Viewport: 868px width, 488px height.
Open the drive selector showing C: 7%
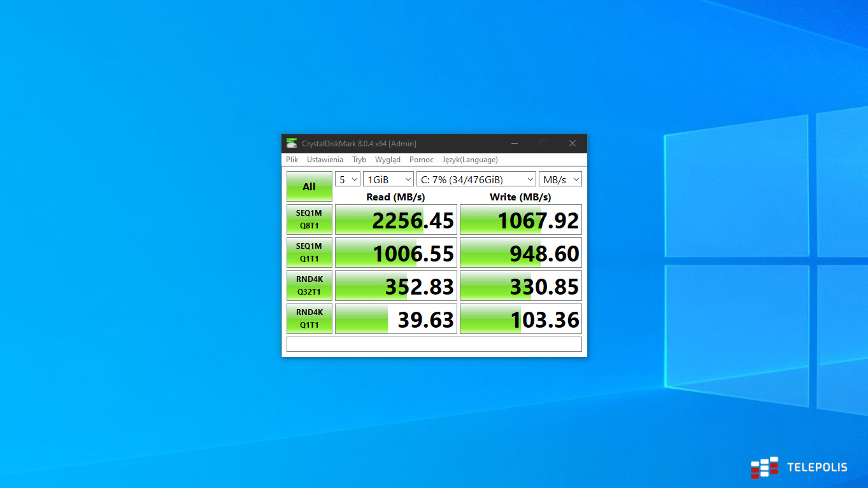click(476, 179)
